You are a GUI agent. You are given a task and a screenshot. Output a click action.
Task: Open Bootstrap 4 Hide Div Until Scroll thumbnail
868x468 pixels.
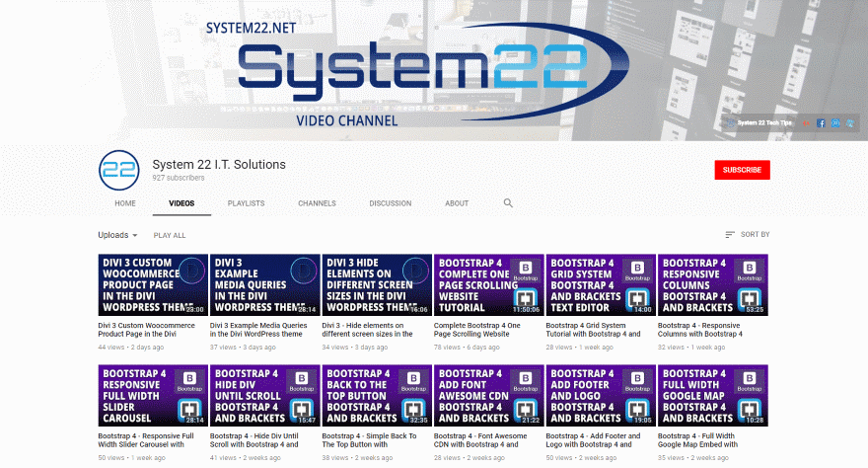point(264,396)
